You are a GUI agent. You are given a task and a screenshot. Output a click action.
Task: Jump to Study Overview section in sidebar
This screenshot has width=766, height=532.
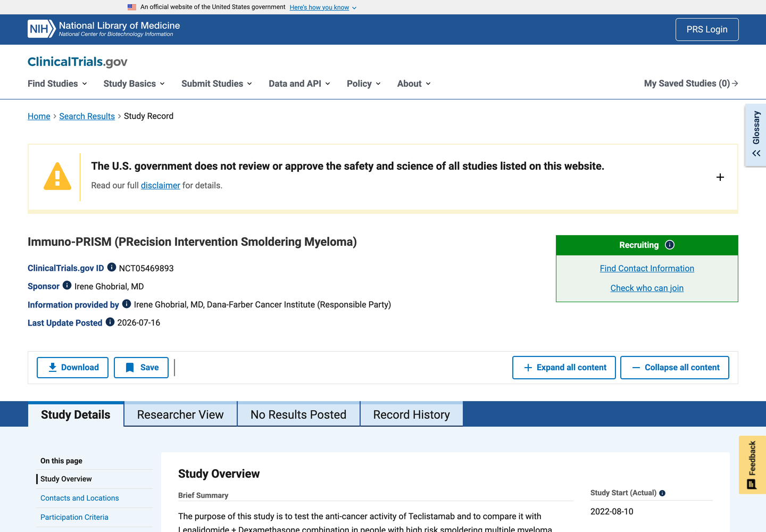pyautogui.click(x=66, y=479)
